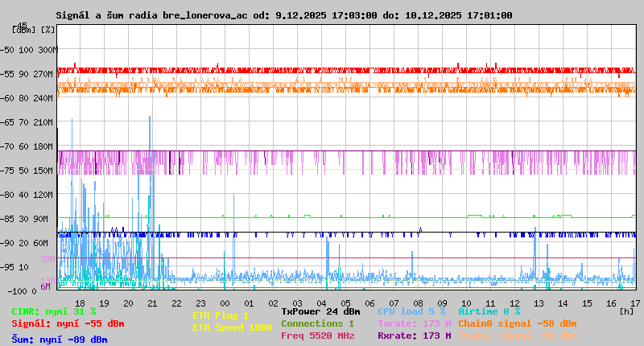
Task: Click the '08' hour tick label
Action: 418,303
